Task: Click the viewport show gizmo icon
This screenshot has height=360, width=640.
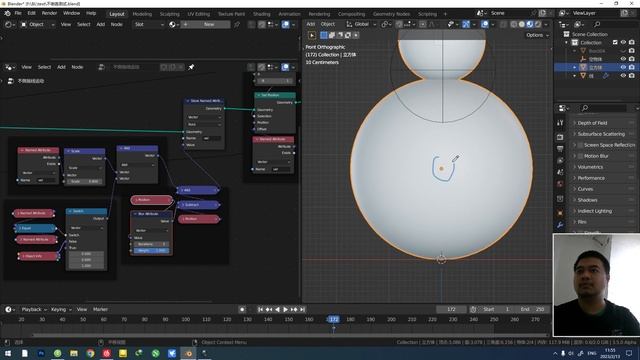Action: [466, 24]
